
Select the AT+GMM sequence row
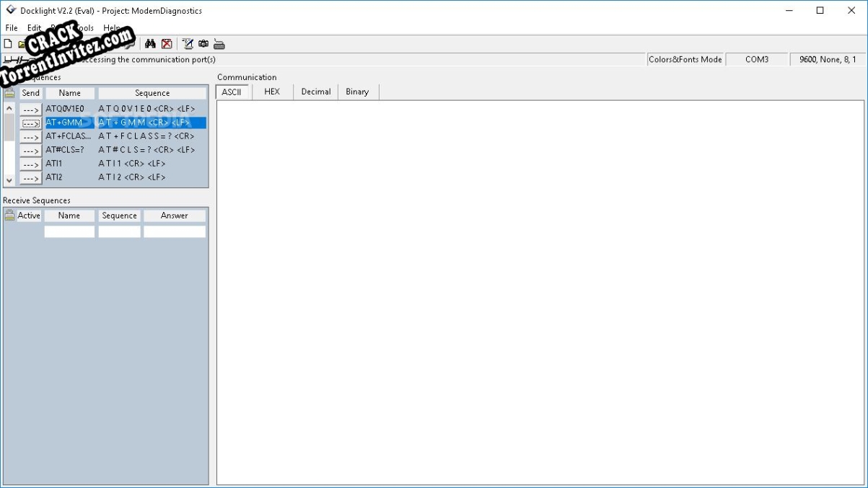click(x=69, y=122)
